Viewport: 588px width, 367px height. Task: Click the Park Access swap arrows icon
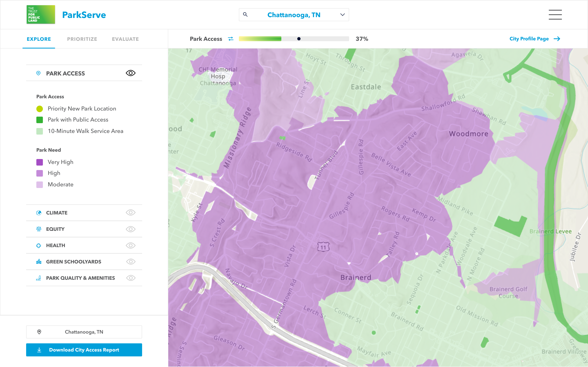coord(231,39)
